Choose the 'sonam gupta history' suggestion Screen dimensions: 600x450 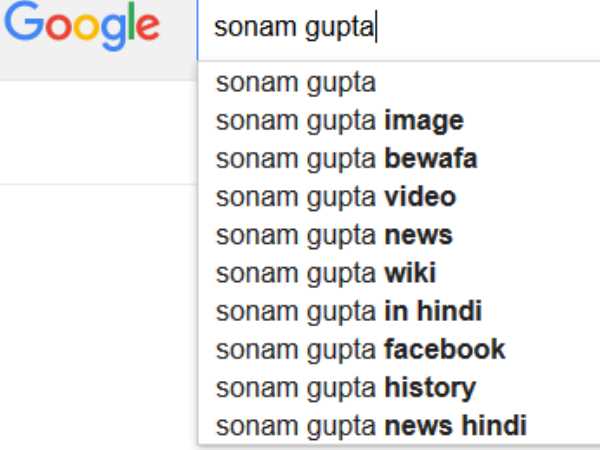click(345, 387)
